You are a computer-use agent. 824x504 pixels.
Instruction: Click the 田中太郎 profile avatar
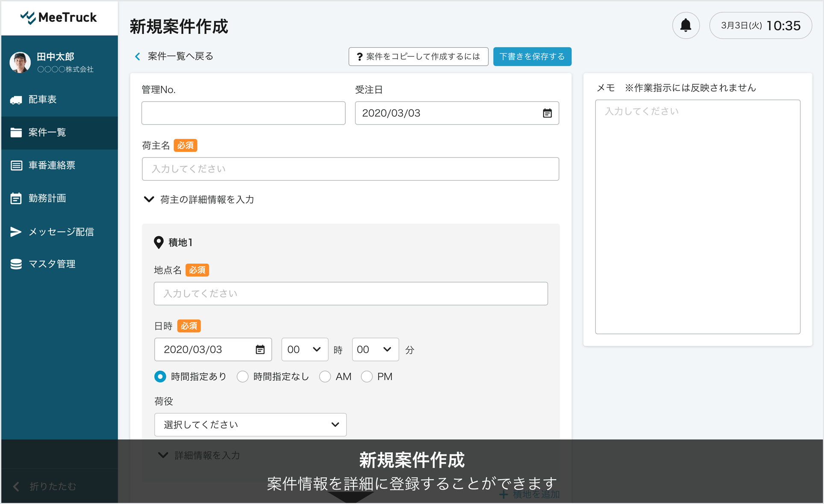[x=20, y=62]
